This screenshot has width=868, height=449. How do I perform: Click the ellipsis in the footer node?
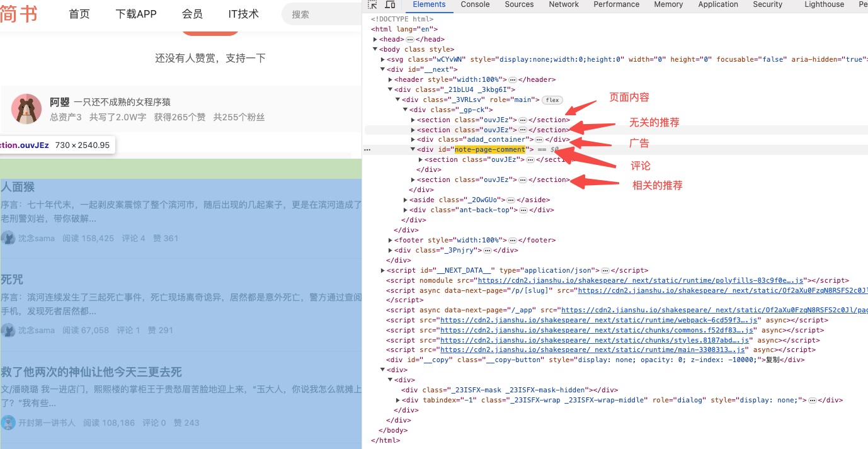[513, 240]
